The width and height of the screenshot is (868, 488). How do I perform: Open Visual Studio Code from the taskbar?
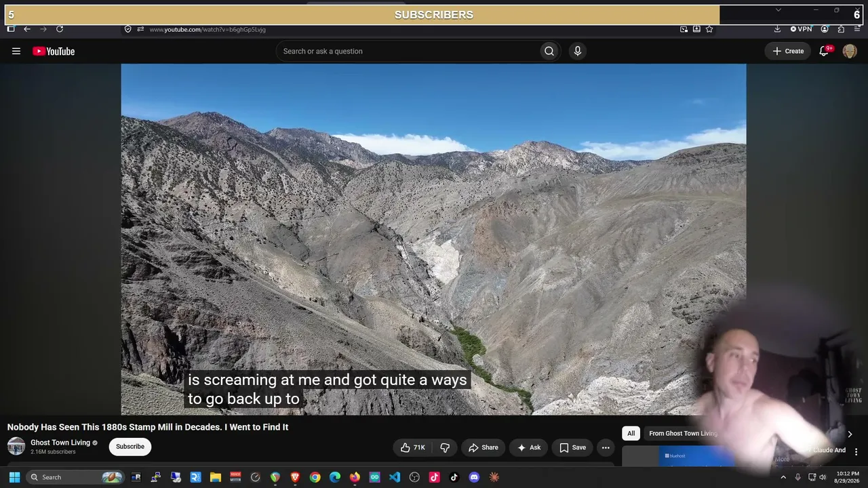[395, 477]
